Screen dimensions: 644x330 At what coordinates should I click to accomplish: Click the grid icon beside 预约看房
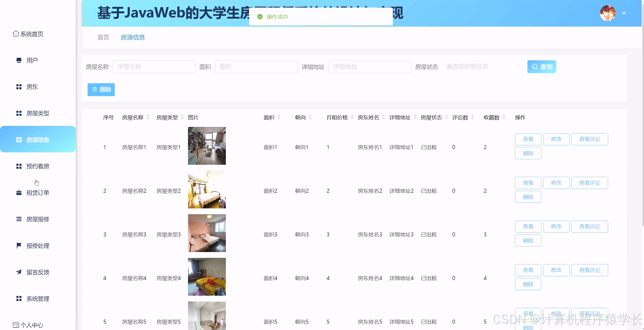[x=19, y=166]
